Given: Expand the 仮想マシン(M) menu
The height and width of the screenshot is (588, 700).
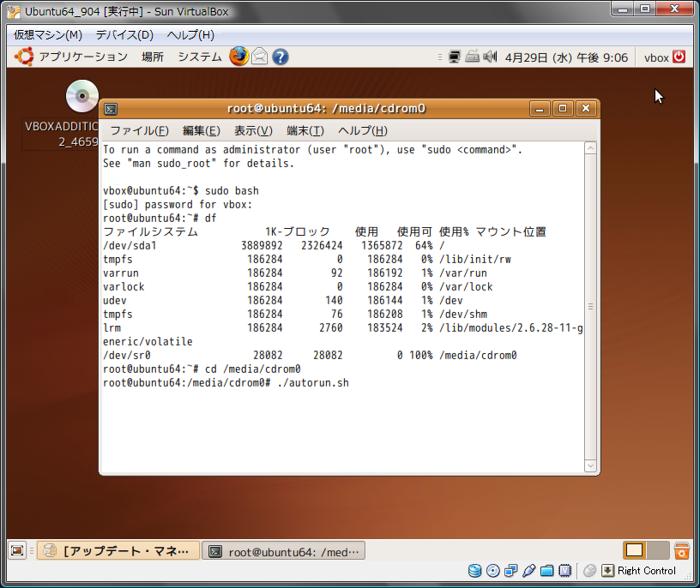Looking at the screenshot, I should coord(48,35).
